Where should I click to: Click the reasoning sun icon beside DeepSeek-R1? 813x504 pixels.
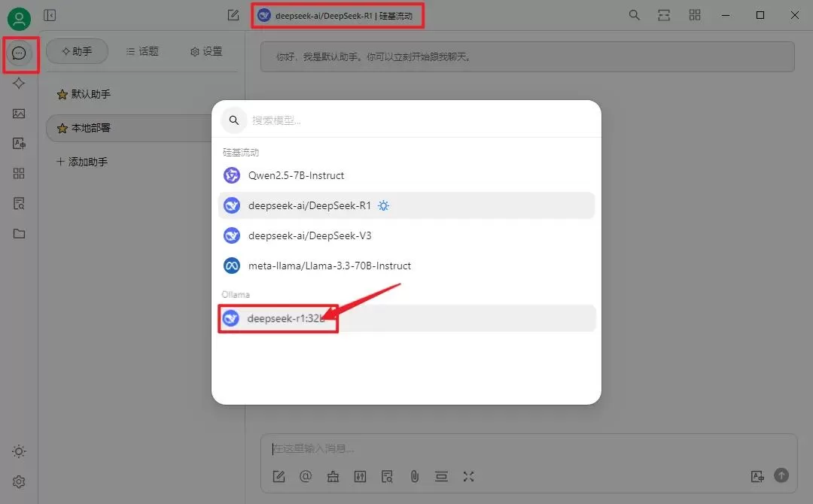(383, 205)
